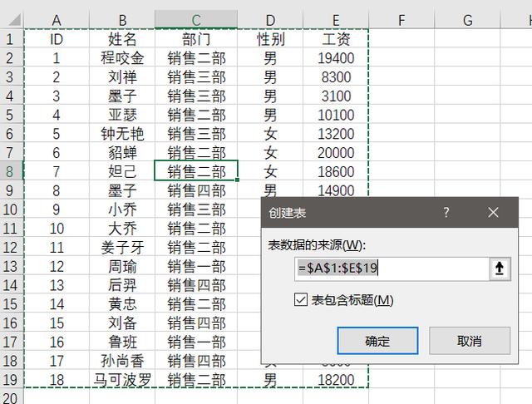This screenshot has width=532, height=404.
Task: Select cell containing 钟无艳
Action: (x=122, y=134)
